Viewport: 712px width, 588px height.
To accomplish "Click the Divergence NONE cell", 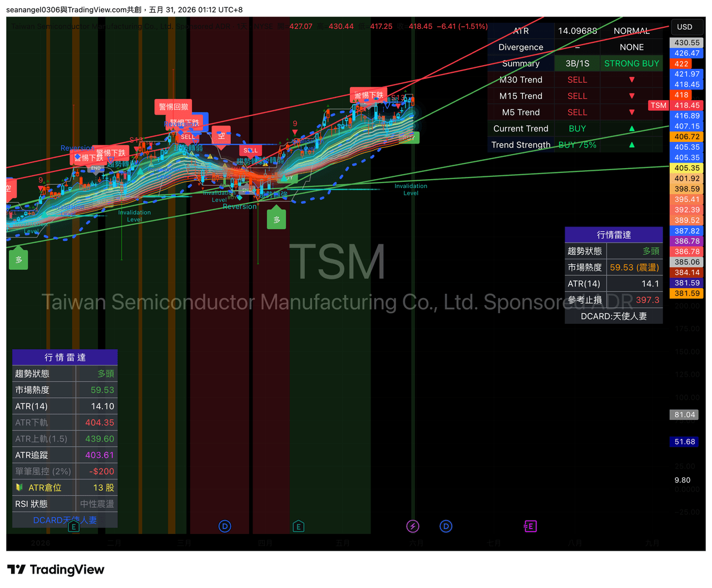I will [x=631, y=47].
